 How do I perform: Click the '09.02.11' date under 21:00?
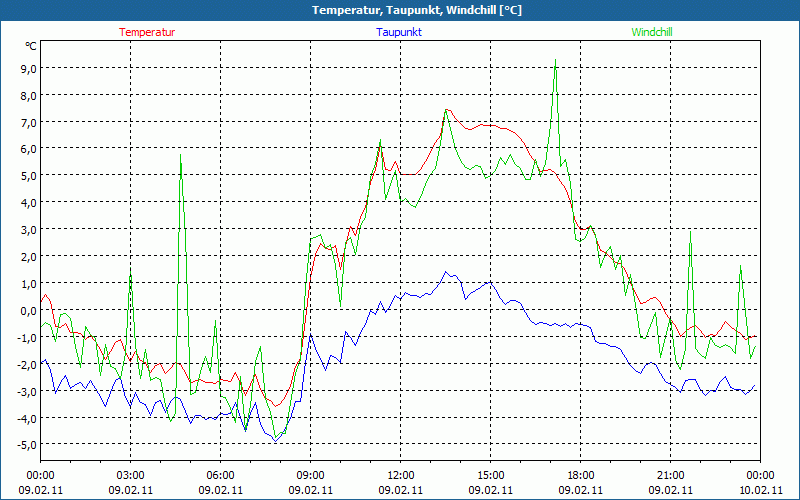click(x=670, y=490)
